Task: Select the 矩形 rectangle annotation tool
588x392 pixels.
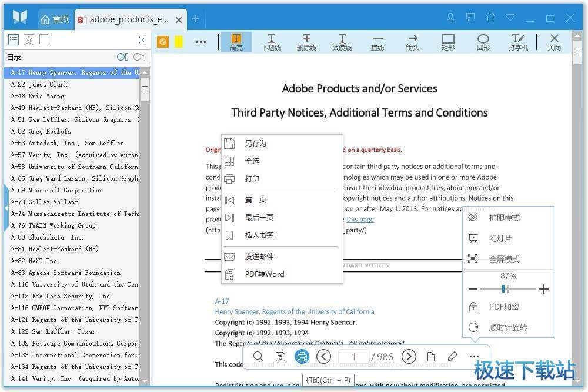Action: 447,41
